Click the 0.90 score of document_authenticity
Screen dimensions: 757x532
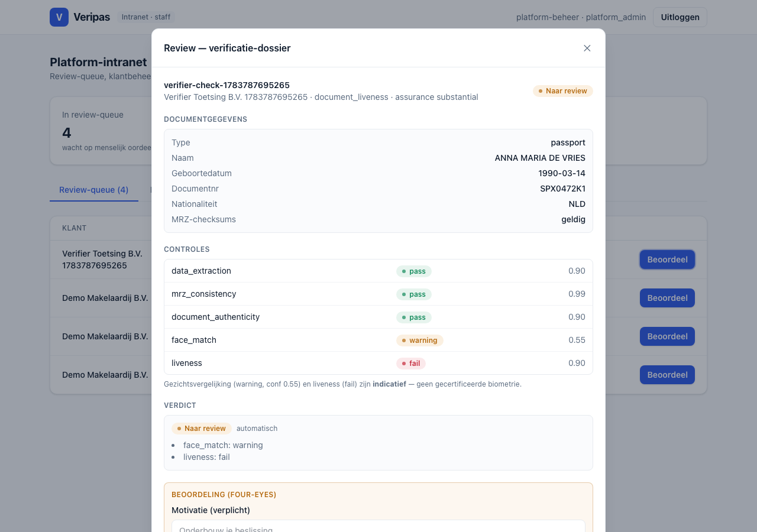[x=577, y=317]
